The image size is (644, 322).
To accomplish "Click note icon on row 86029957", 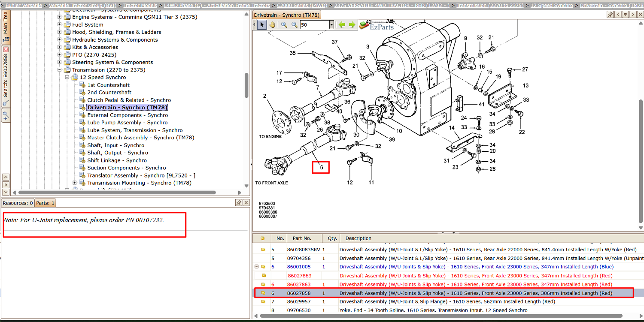I will (263, 301).
